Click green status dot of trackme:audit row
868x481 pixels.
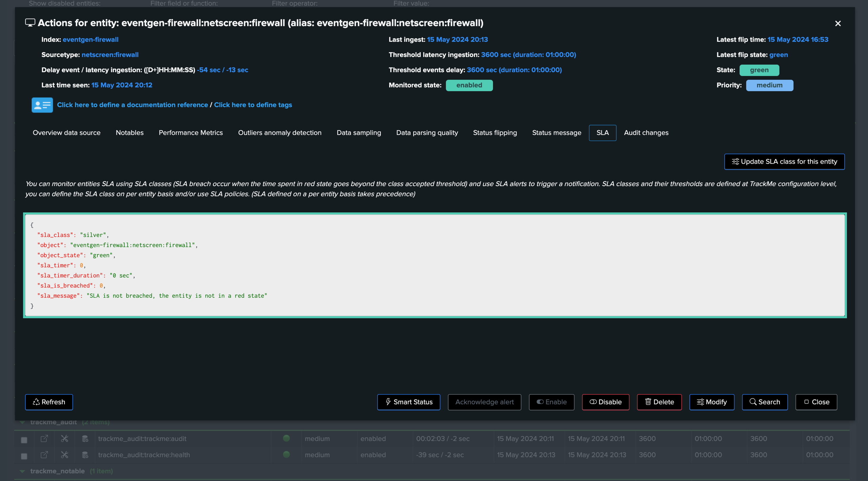(x=286, y=438)
